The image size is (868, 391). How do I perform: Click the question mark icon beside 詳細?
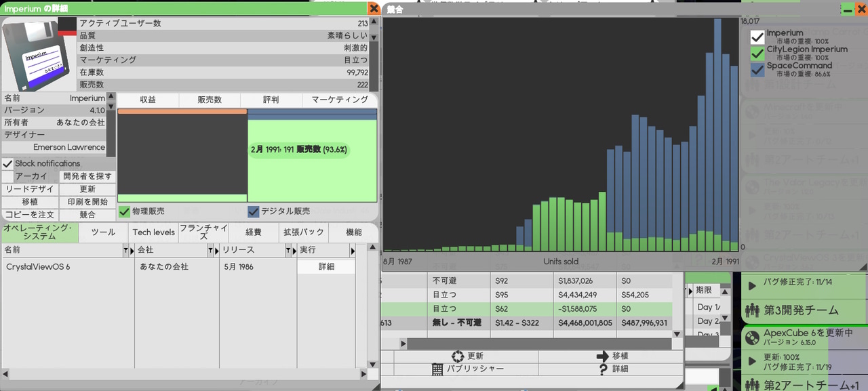(603, 369)
